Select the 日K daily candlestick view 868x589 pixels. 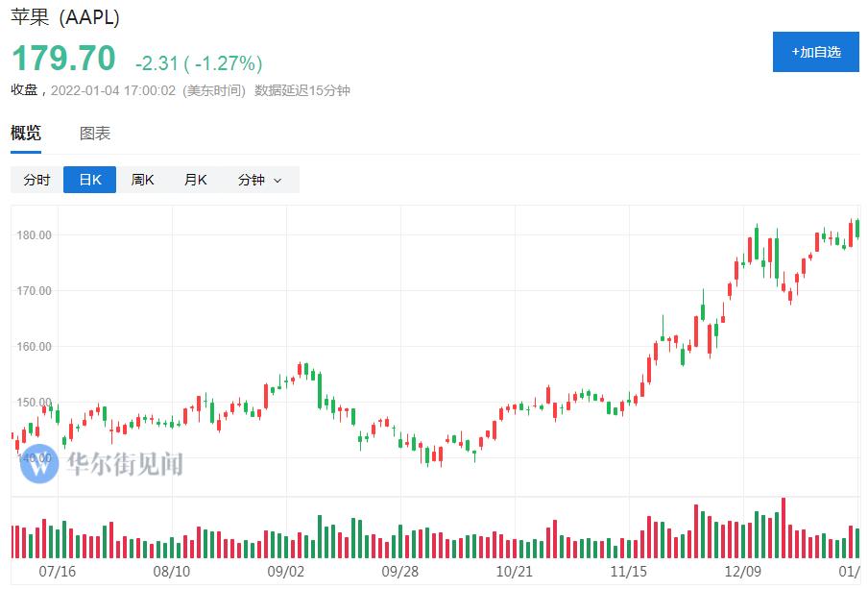point(89,180)
